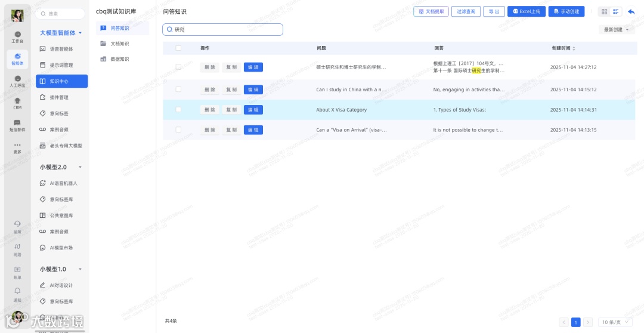Click the 研究 knowledge search field
The height and width of the screenshot is (333, 644).
222,30
